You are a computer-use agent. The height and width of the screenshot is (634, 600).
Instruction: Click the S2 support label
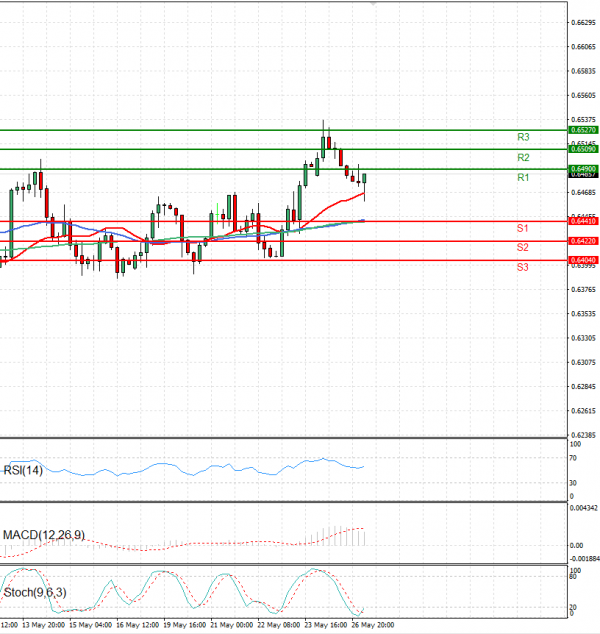(x=522, y=247)
